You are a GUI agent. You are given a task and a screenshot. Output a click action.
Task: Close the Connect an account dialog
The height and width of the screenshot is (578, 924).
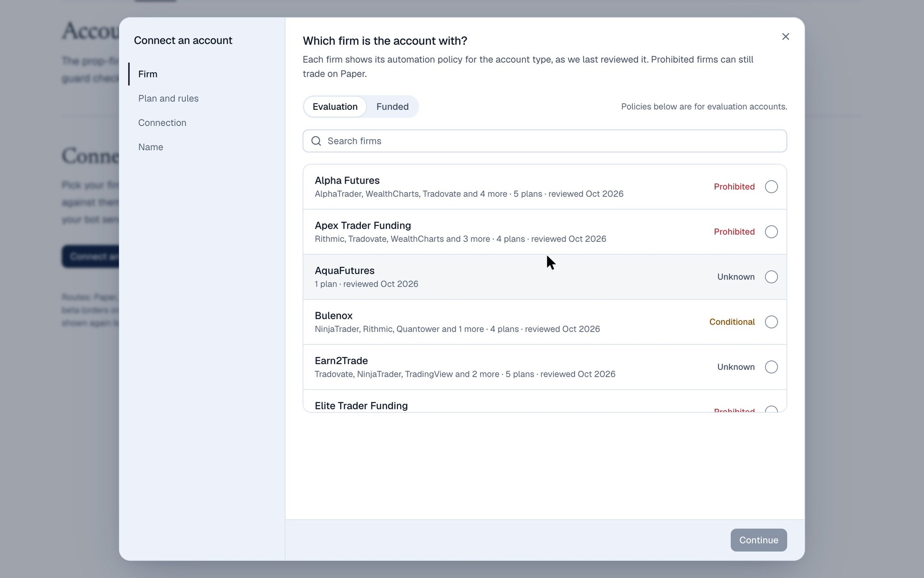[785, 37]
